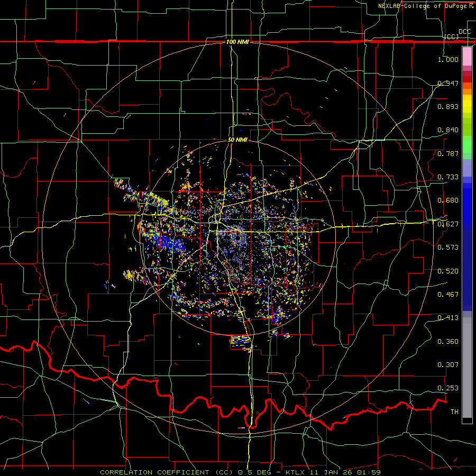This screenshot has height=476, width=476.
Task: Select the 0.787 legend value
Action: pos(448,153)
